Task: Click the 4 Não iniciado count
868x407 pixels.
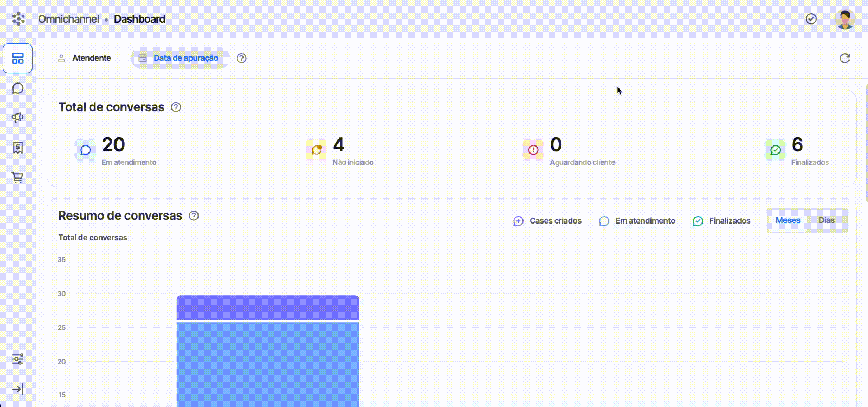Action: [x=339, y=145]
